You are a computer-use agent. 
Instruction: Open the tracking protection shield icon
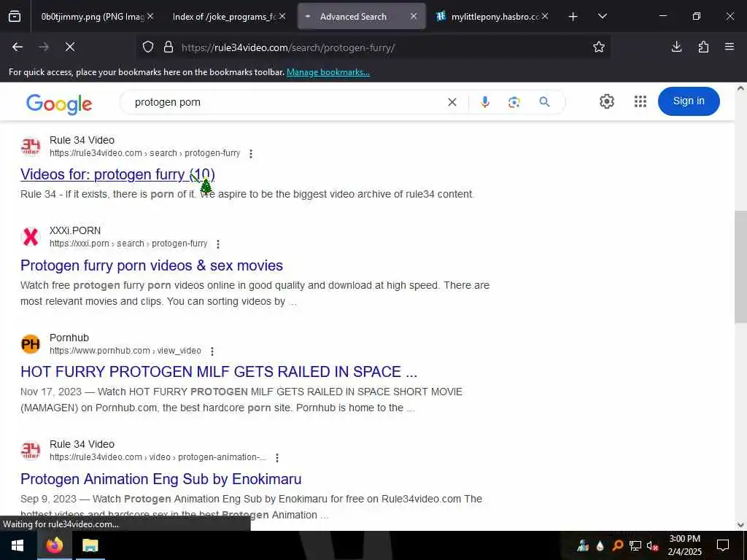(148, 47)
